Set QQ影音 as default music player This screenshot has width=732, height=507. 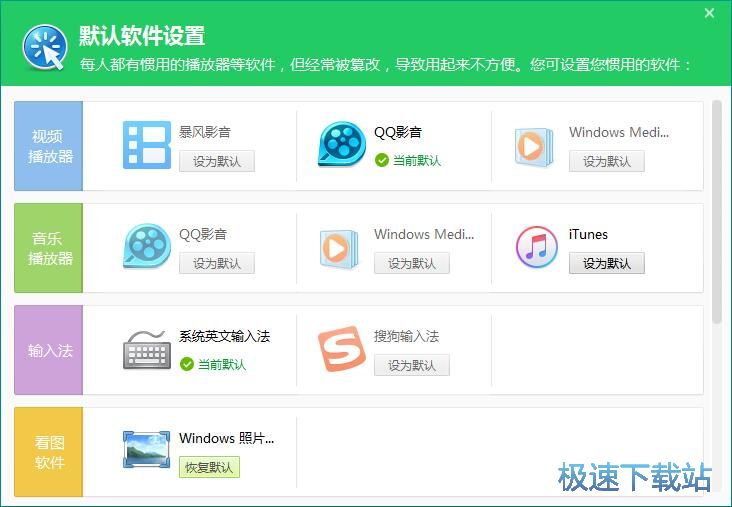217,263
